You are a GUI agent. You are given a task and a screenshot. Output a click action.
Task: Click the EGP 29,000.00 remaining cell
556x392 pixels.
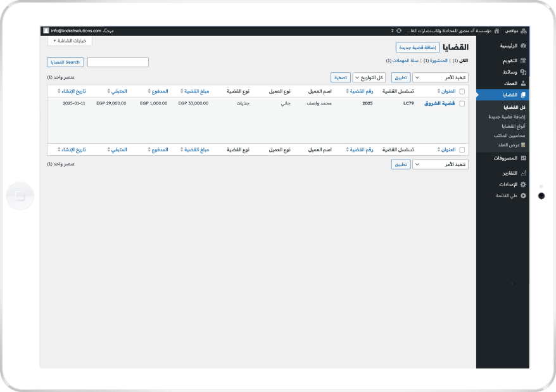pyautogui.click(x=111, y=103)
